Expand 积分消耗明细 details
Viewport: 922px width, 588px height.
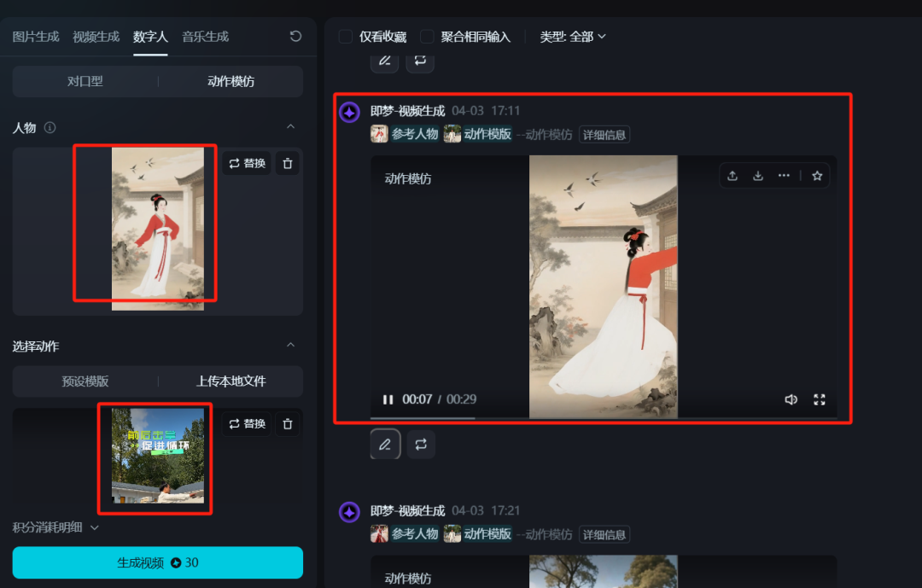tap(55, 527)
